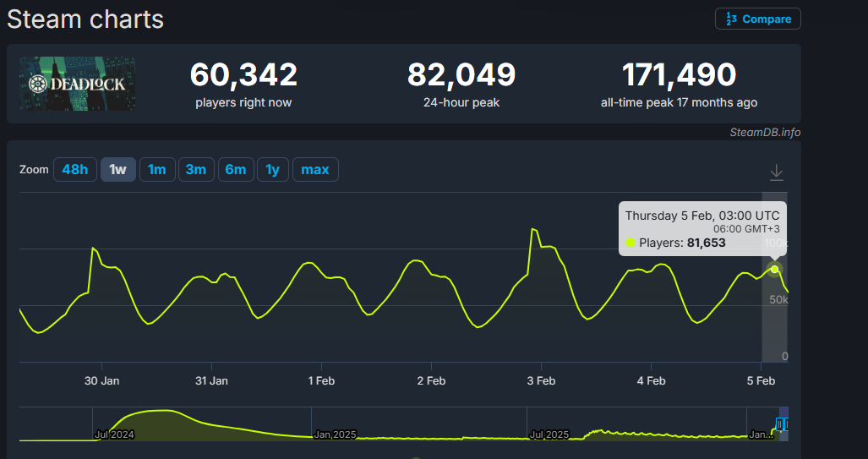Image resolution: width=868 pixels, height=459 pixels.
Task: Click the Jan 2025 navigator label
Action: click(x=335, y=434)
